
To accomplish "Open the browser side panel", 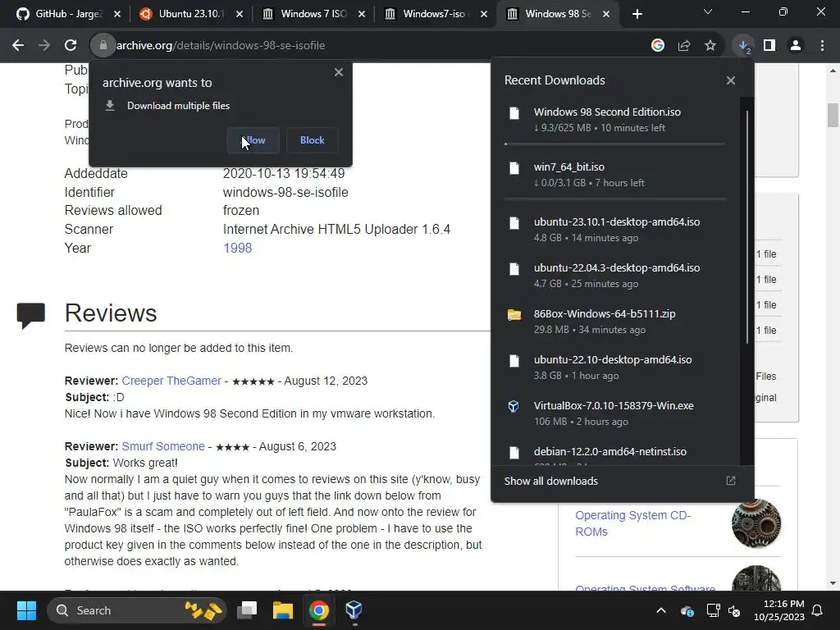I will point(769,46).
